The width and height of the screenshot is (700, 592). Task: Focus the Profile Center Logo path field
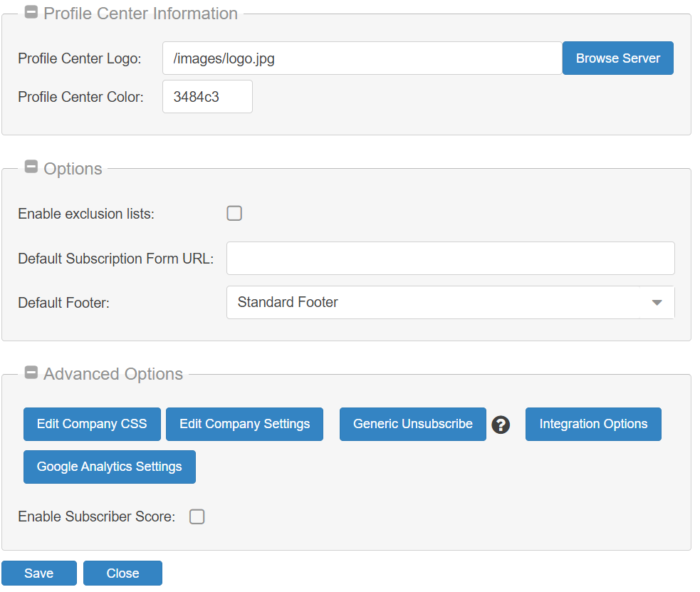point(362,58)
